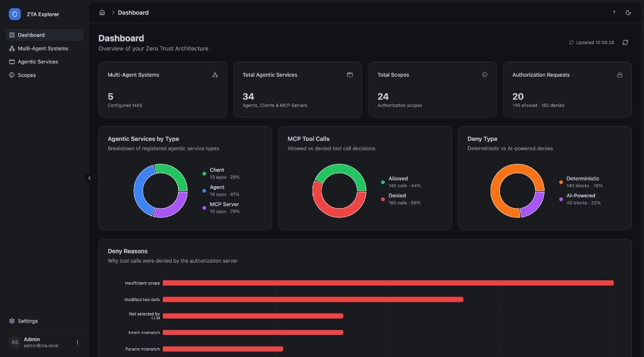Open the Authorization Requests stat card
The image size is (644, 357).
(567, 89)
